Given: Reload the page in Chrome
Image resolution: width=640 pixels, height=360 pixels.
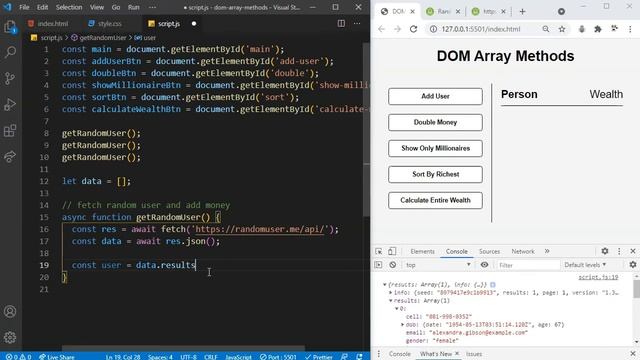Looking at the screenshot, I should point(413,29).
